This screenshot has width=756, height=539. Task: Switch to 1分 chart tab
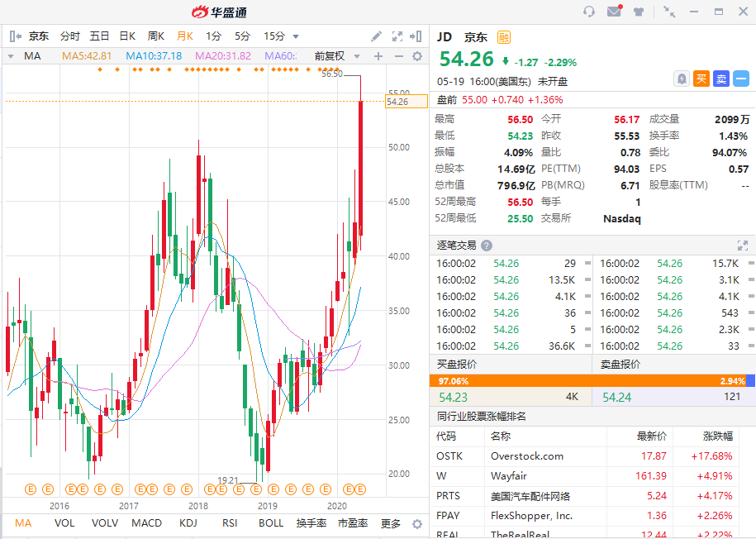click(213, 36)
